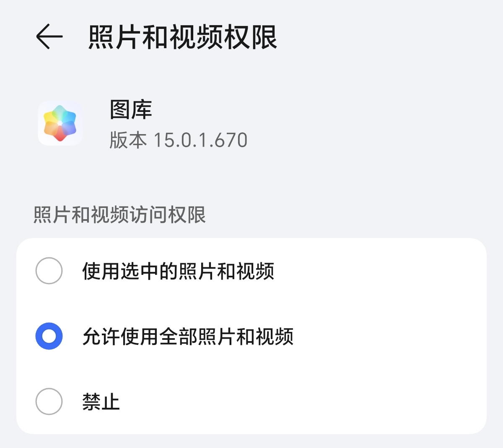Image resolution: width=503 pixels, height=448 pixels.
Task: Click the character 止 in the 禁止 option
Action: coord(111,402)
